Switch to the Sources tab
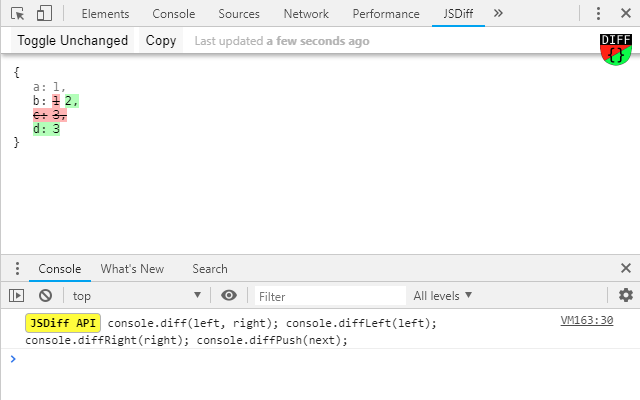This screenshot has height=400, width=640. (239, 14)
